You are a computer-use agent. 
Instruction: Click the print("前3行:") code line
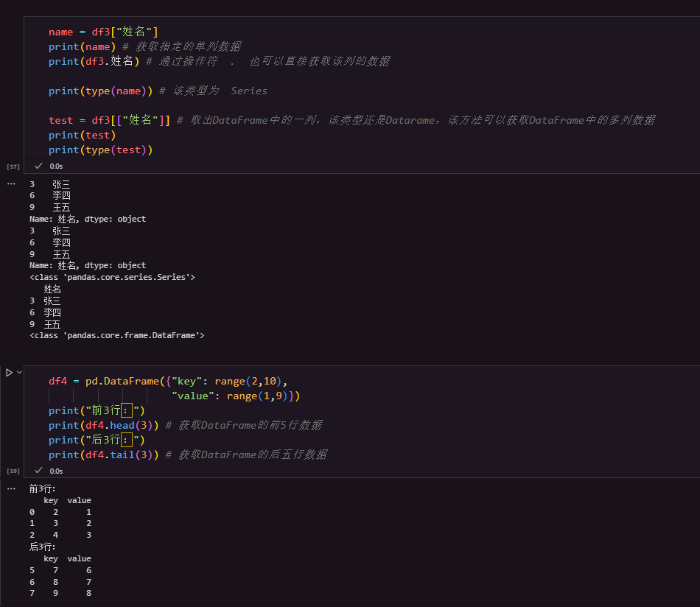[97, 410]
